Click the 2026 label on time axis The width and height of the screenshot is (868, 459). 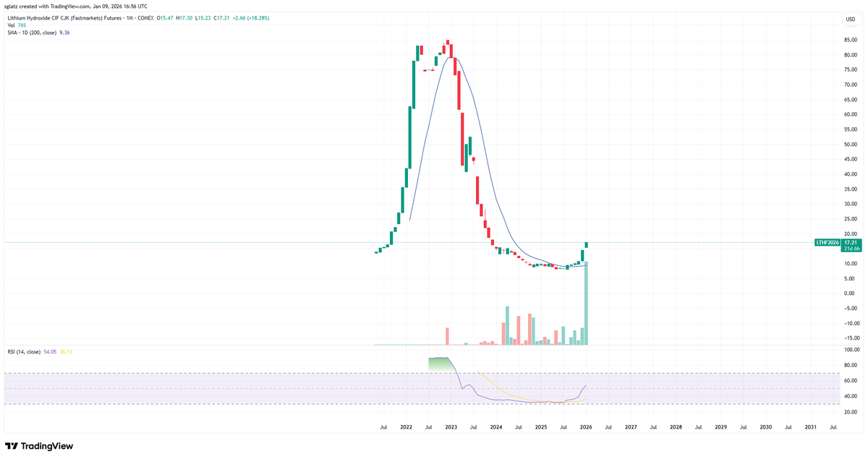click(586, 427)
